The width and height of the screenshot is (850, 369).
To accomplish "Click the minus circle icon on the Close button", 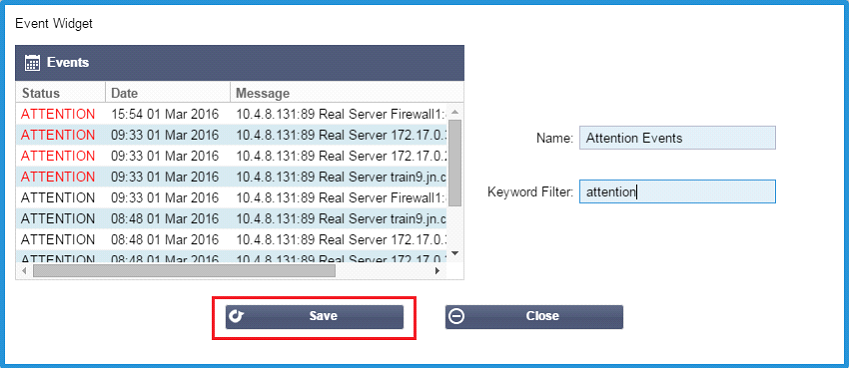I will [457, 316].
